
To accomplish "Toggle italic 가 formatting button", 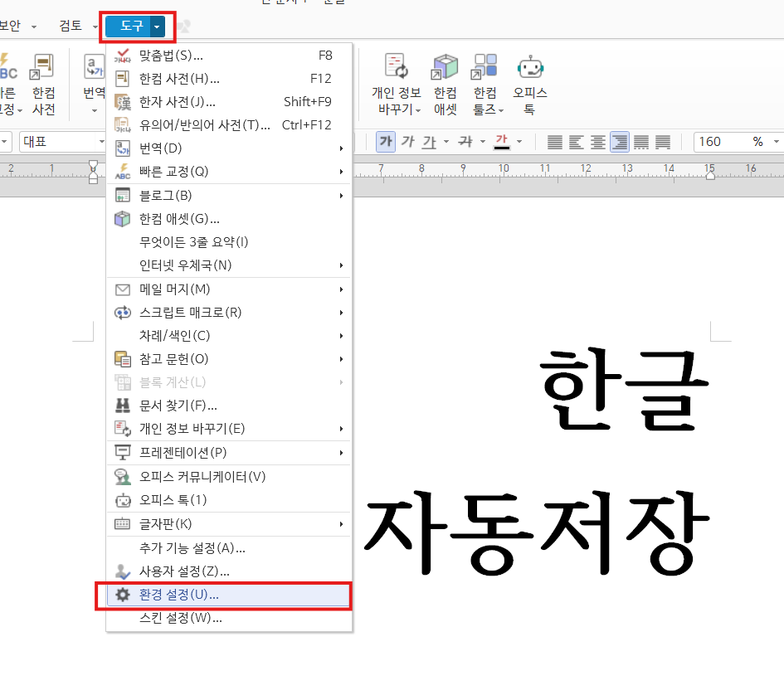I will [x=408, y=142].
